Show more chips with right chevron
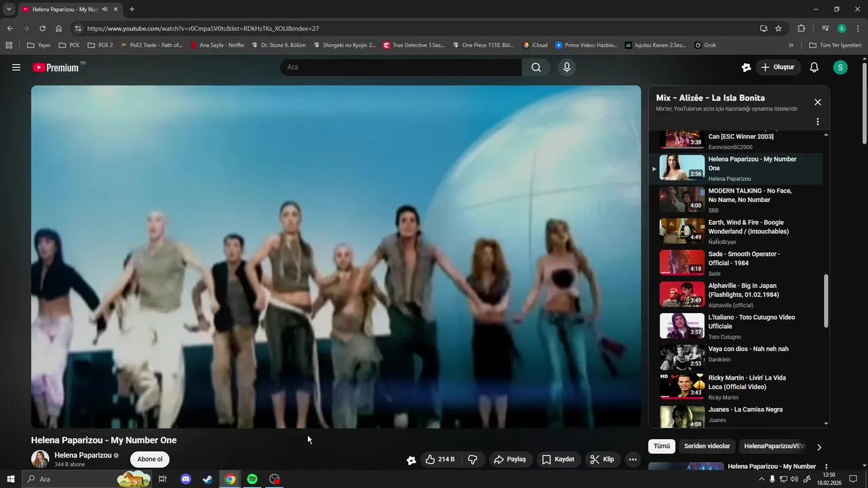 819,447
